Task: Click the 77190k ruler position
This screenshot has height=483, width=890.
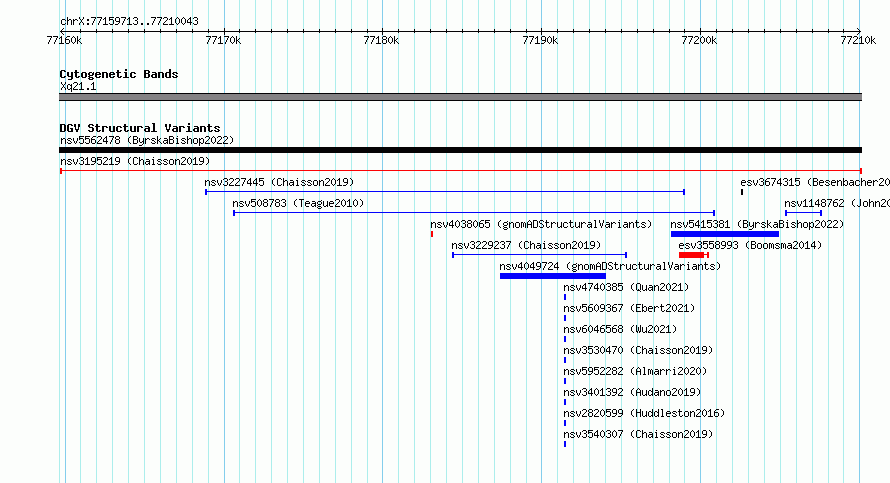Action: pyautogui.click(x=540, y=40)
